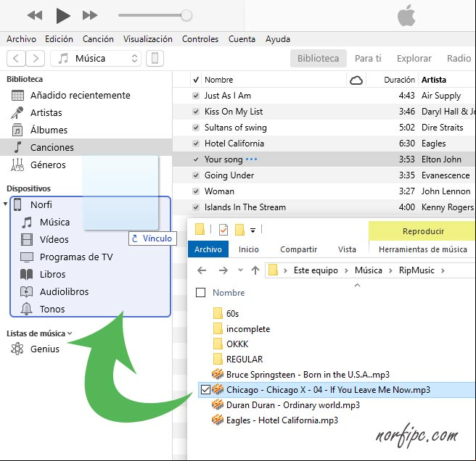Open the Archivo menu in iTunes
Viewport: 476px width, 461px height.
(x=21, y=39)
